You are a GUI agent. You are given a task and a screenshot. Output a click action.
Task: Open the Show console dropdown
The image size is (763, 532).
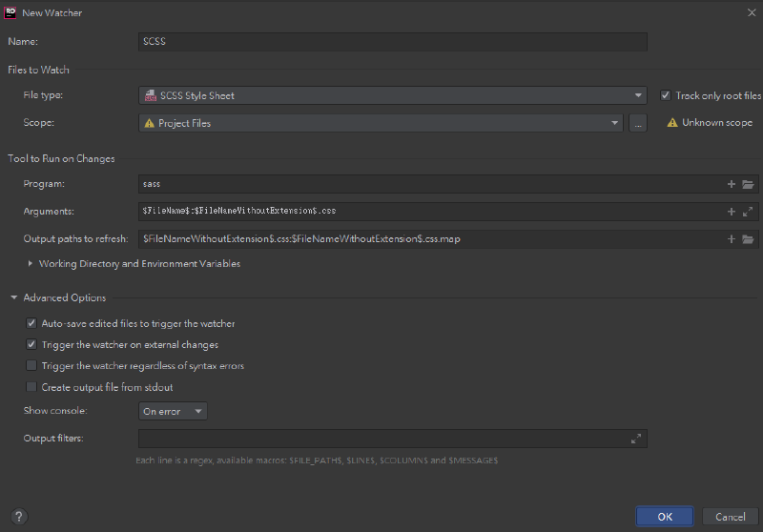pyautogui.click(x=173, y=411)
